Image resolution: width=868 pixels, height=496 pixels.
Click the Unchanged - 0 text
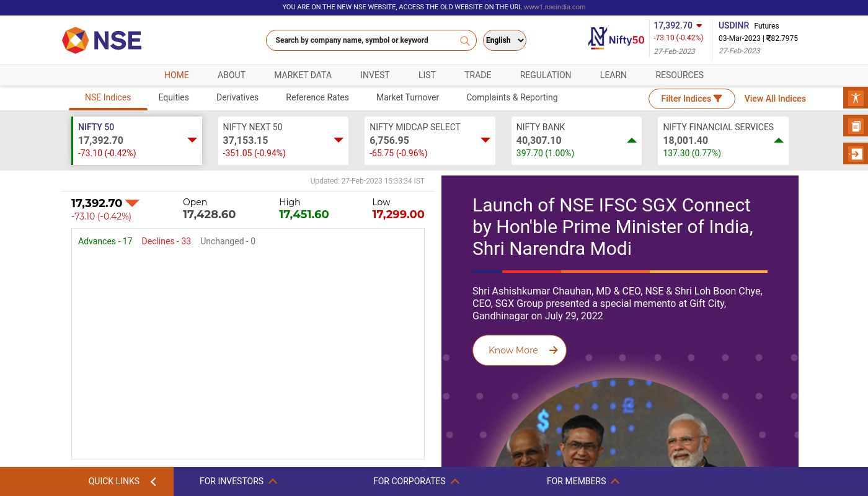pyautogui.click(x=228, y=241)
